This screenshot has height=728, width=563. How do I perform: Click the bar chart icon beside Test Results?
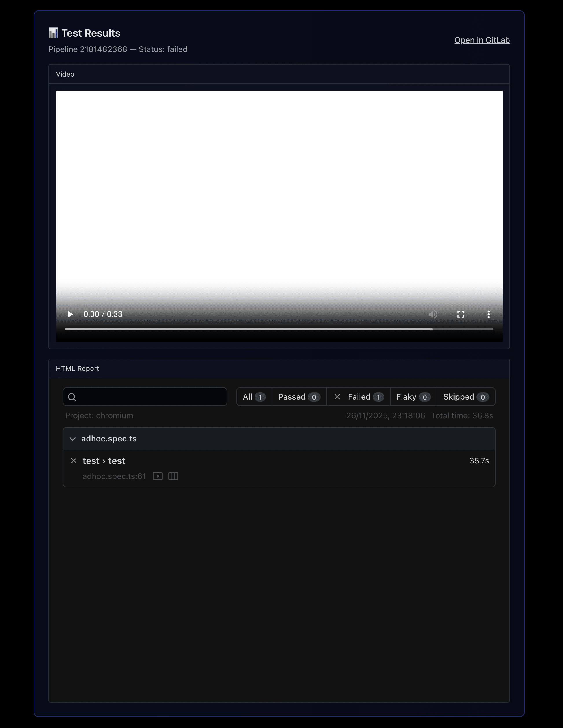[53, 33]
